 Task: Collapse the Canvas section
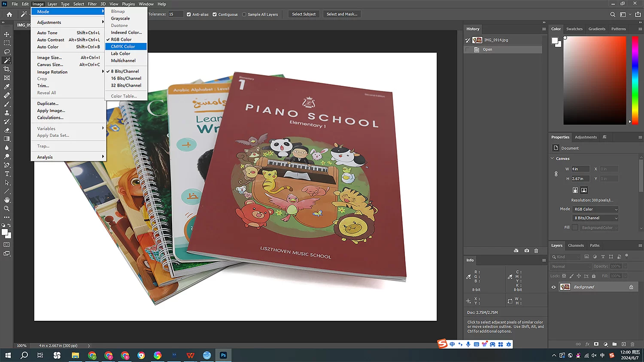553,159
